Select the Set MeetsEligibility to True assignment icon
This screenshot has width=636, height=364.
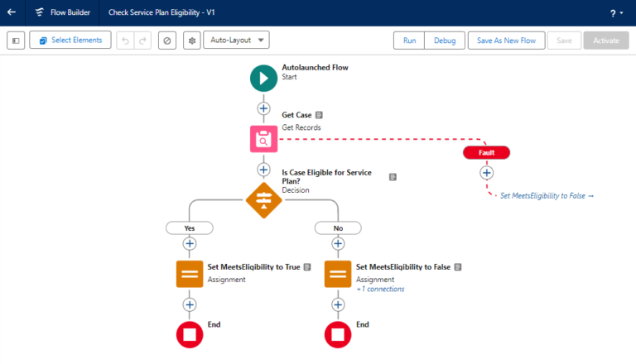[x=190, y=274]
